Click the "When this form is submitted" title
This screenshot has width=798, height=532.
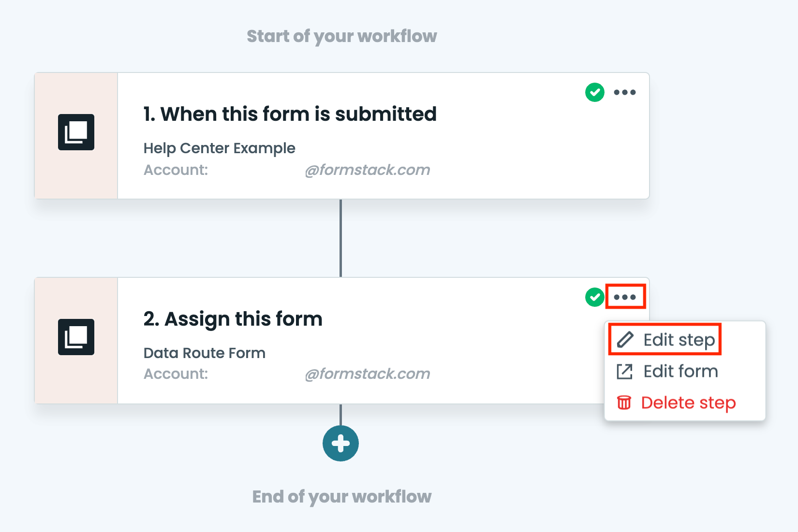pos(290,115)
